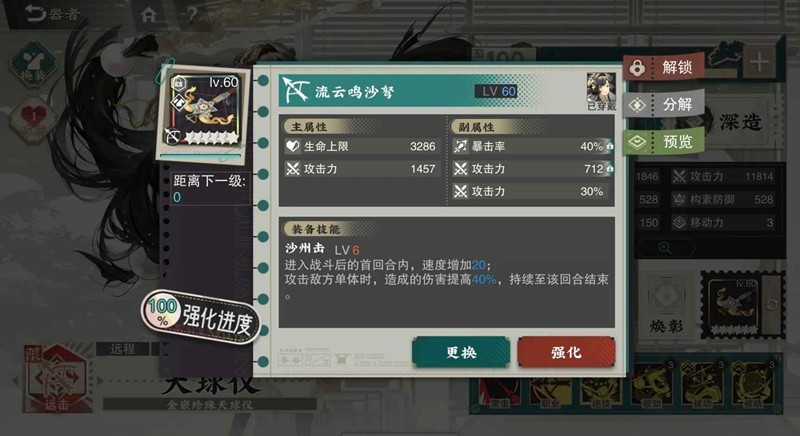Click the teal 更换 replace button
800x436 pixels.
(461, 352)
